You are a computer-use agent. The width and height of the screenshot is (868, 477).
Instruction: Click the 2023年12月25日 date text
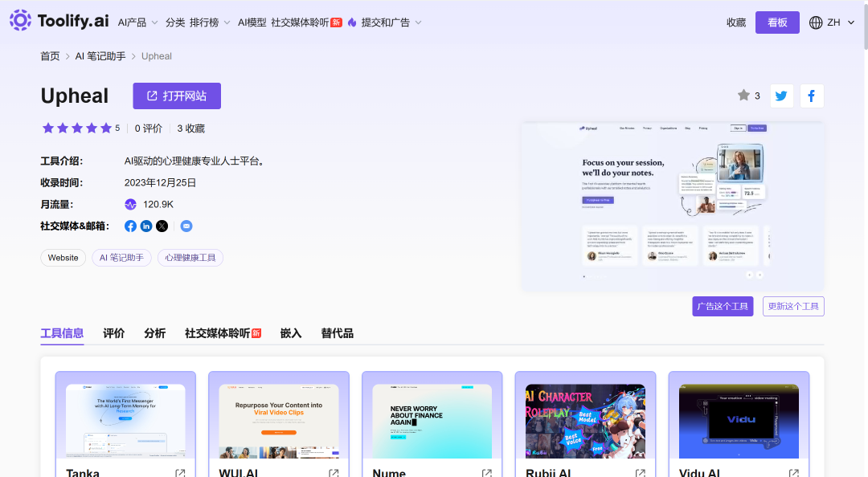click(x=160, y=182)
